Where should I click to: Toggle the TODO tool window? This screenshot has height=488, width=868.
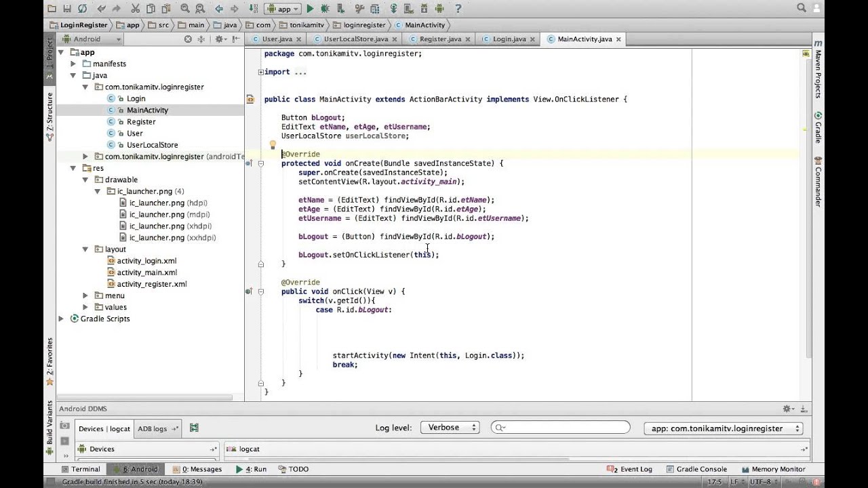point(293,469)
